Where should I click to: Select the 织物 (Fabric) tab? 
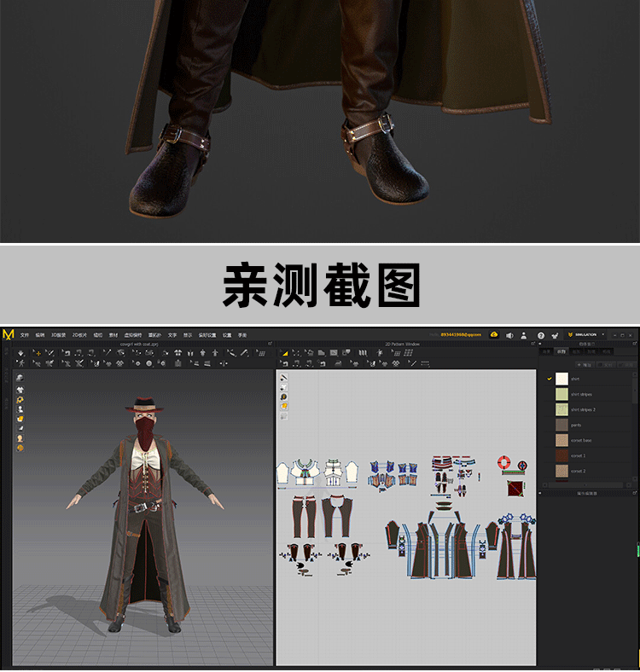[561, 351]
